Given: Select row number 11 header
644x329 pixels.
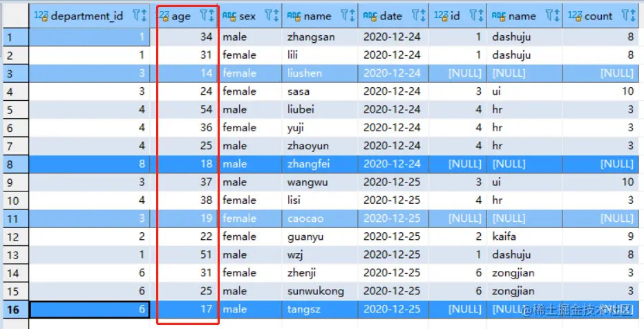Looking at the screenshot, I should click(x=16, y=218).
